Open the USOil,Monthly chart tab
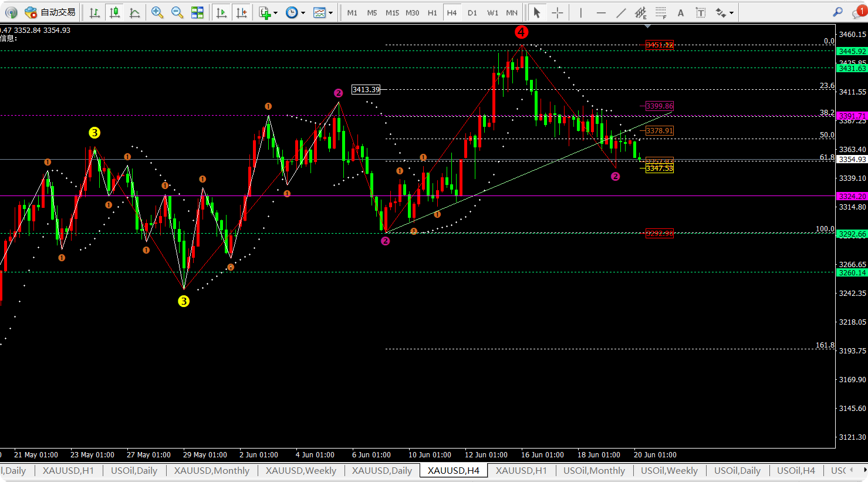 (x=594, y=470)
